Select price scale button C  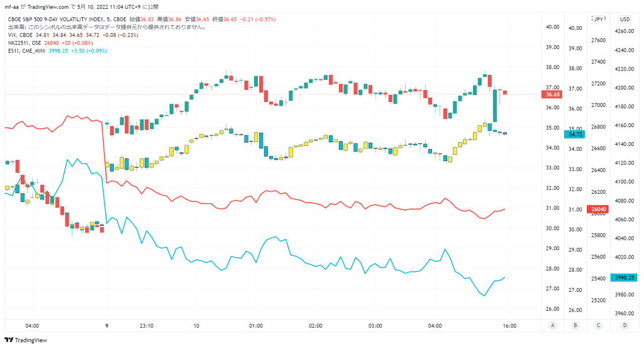click(599, 325)
